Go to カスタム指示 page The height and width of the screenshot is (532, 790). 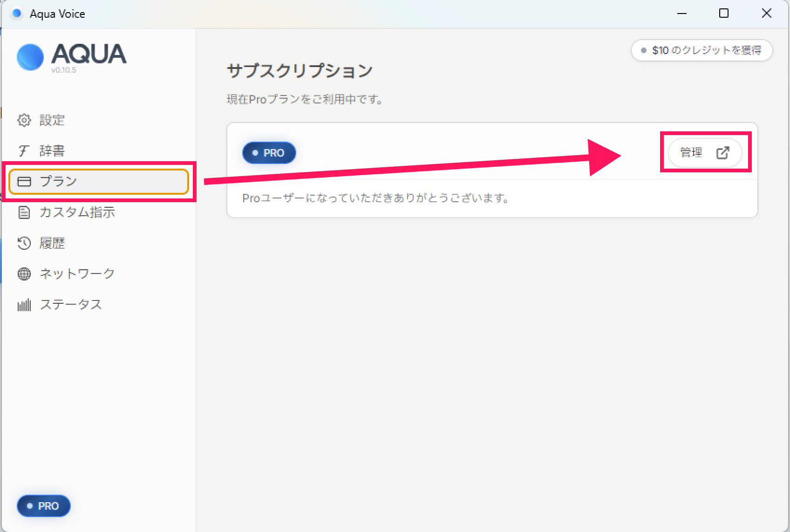click(x=77, y=212)
